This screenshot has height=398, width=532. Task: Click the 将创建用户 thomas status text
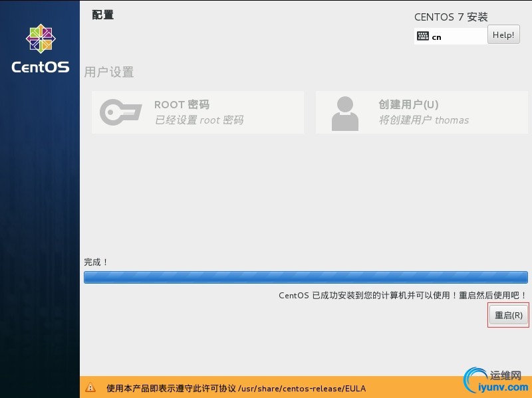tap(424, 120)
